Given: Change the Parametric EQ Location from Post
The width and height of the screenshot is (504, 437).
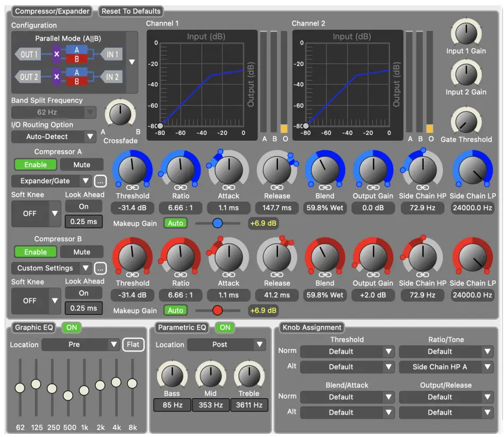Looking at the screenshot, I should pos(226,345).
